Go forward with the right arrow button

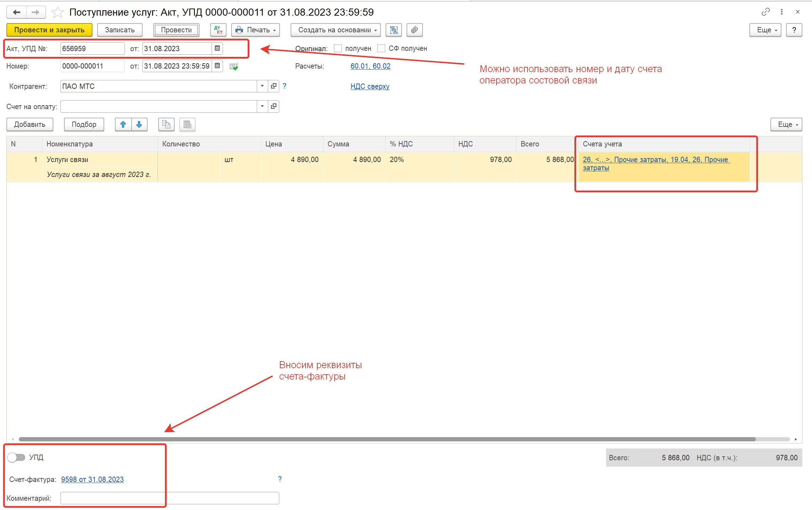[x=36, y=12]
